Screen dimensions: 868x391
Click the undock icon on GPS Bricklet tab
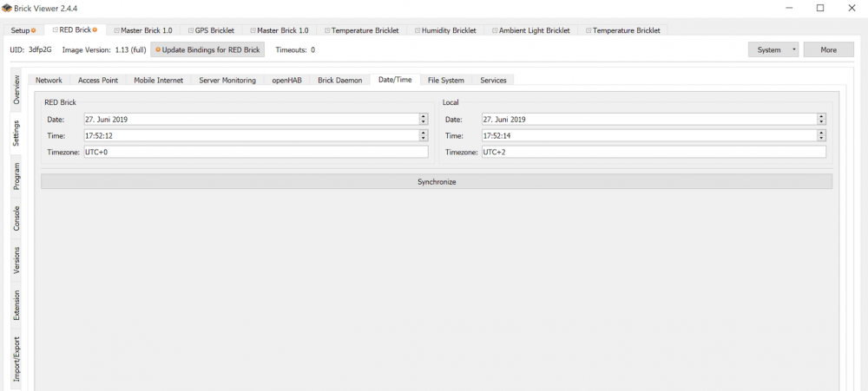(190, 30)
